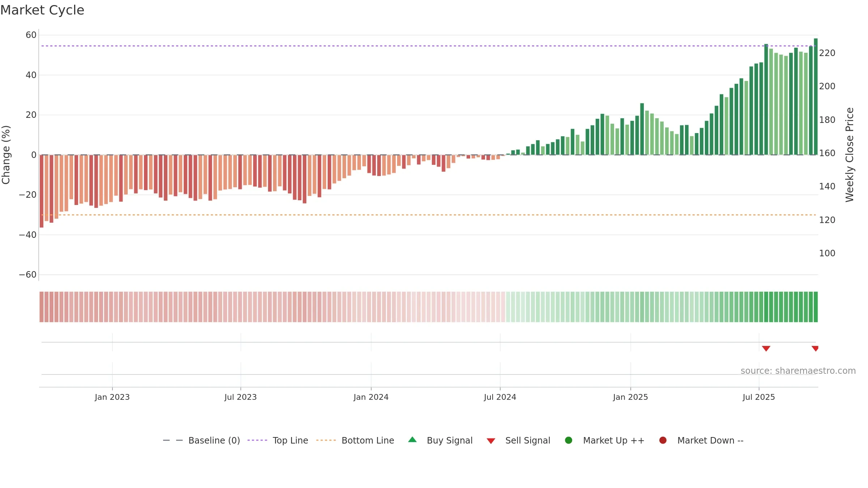Click the Buy Signal green triangle legend icon
The height and width of the screenshot is (488, 868).
(412, 440)
